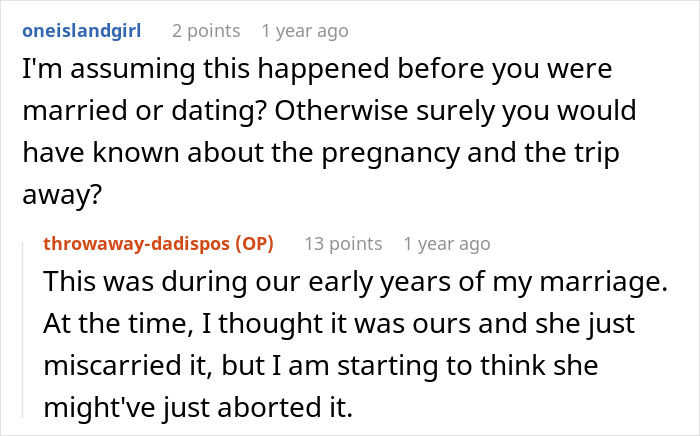This screenshot has width=700, height=436.
Task: Click the line starting "This was during our"
Action: point(354,283)
